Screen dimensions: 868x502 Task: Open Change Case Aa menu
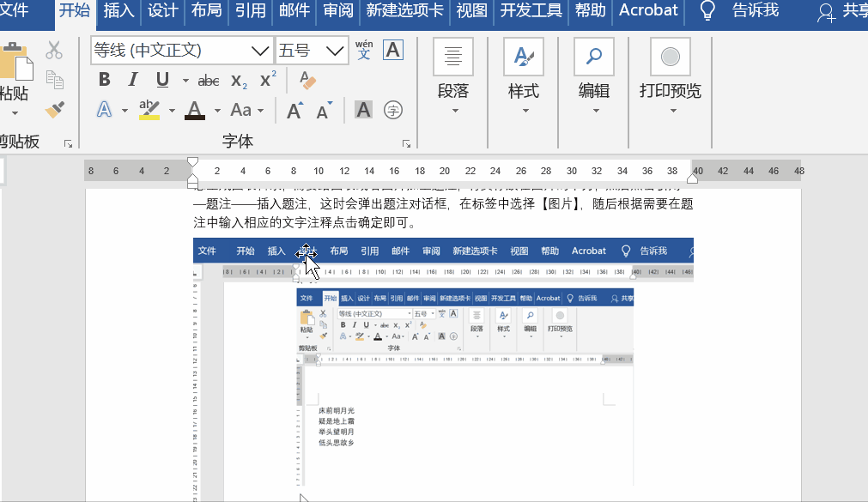pyautogui.click(x=246, y=110)
